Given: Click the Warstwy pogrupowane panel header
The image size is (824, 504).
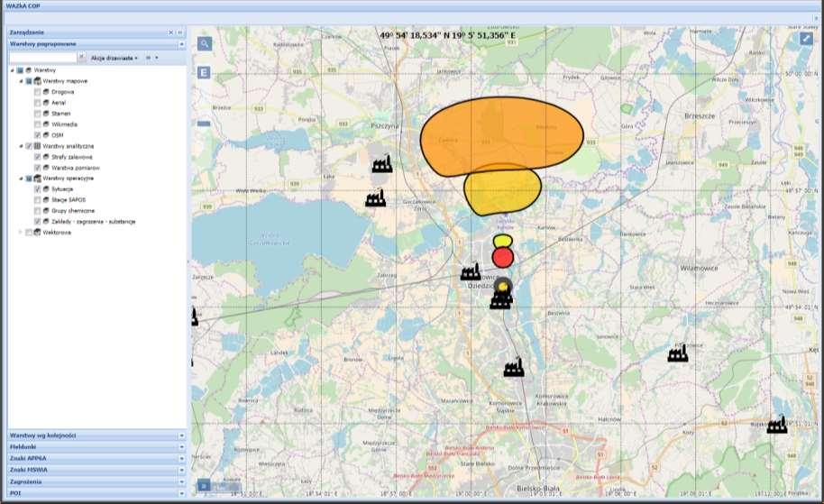Looking at the screenshot, I should (97, 44).
